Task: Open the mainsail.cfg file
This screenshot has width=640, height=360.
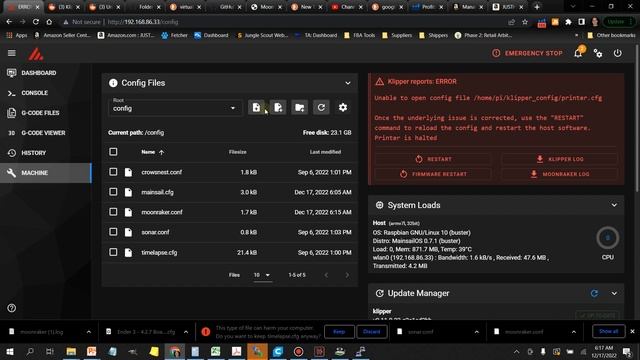Action: (x=158, y=192)
